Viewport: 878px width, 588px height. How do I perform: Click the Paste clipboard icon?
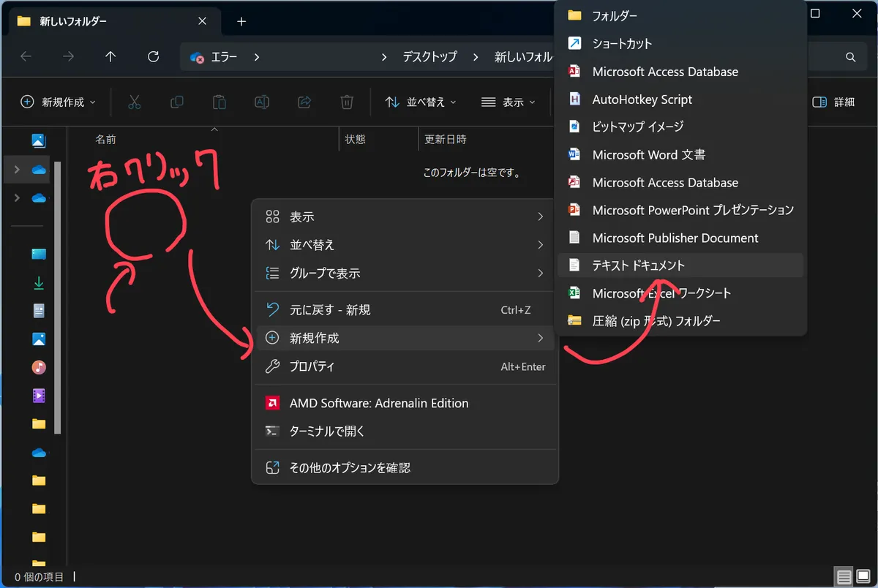tap(219, 102)
